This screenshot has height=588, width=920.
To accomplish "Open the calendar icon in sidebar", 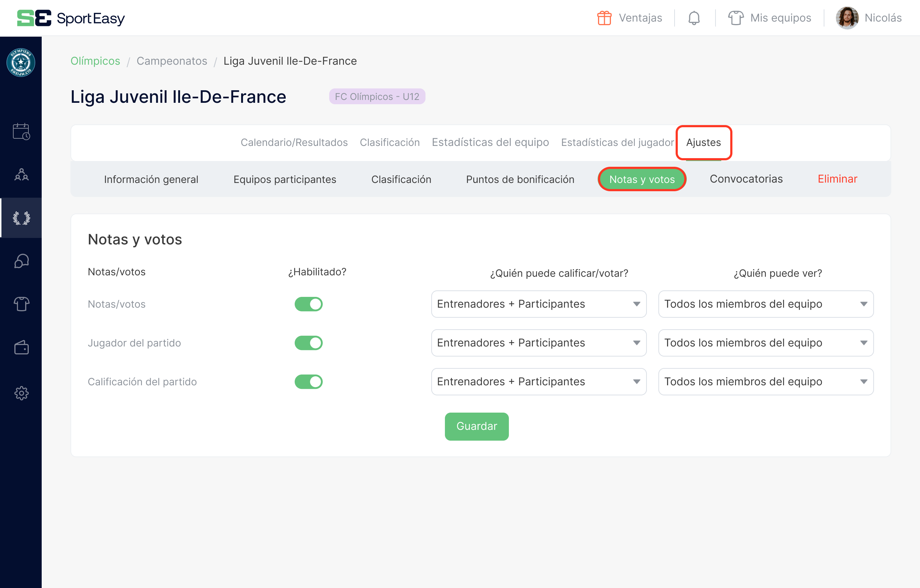I will point(22,132).
